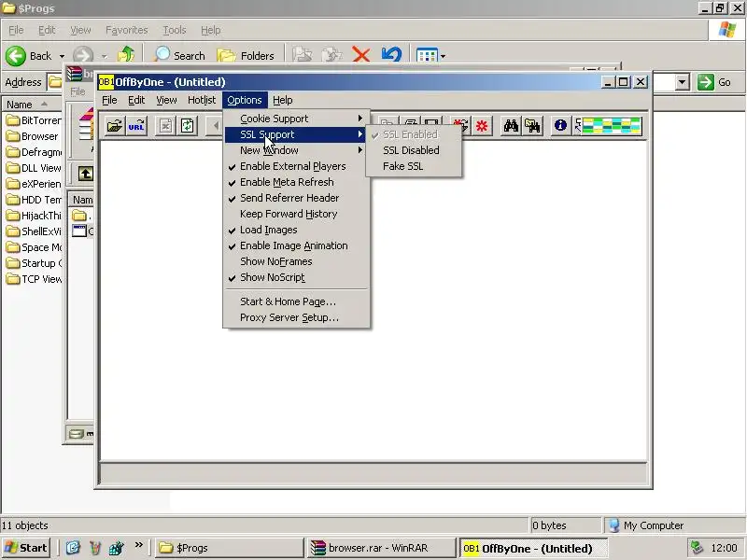Click the up-arrow icon in WinRAR window
The height and width of the screenshot is (560, 747).
click(x=86, y=174)
